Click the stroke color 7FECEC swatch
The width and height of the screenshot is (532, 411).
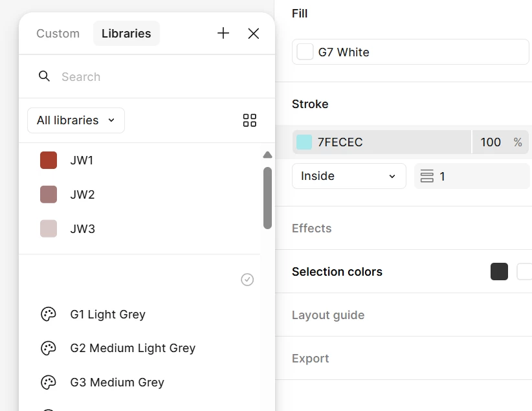point(304,142)
